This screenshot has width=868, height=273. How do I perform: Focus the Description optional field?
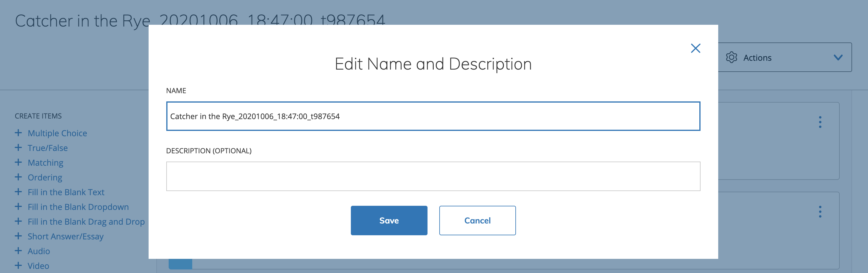(433, 176)
